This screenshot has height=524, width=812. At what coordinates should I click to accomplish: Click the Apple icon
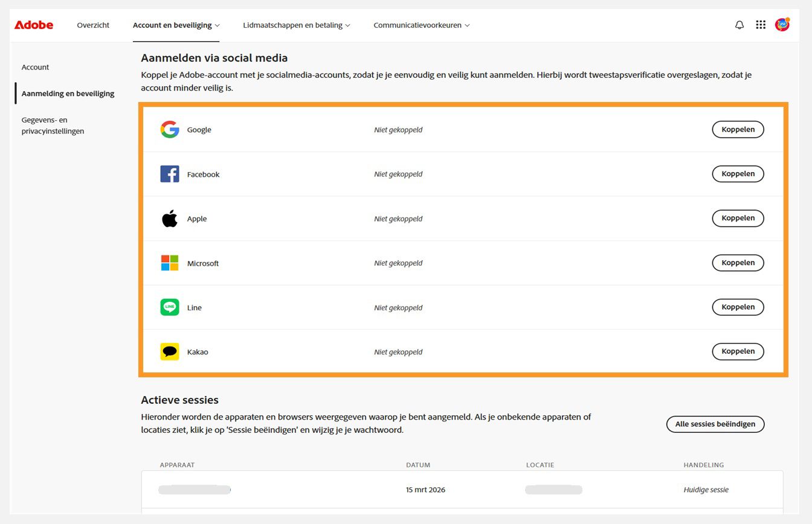[170, 218]
